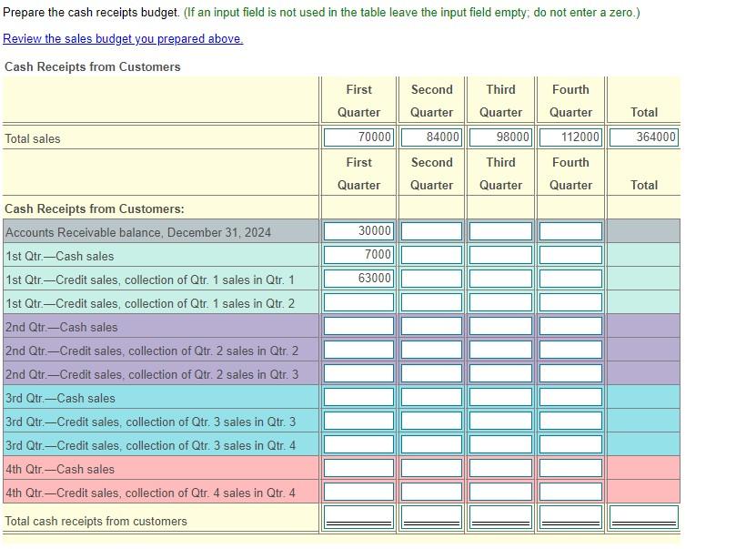Select Total cash receipts First Quarter field
Screen dimensions: 756x549
click(x=358, y=516)
